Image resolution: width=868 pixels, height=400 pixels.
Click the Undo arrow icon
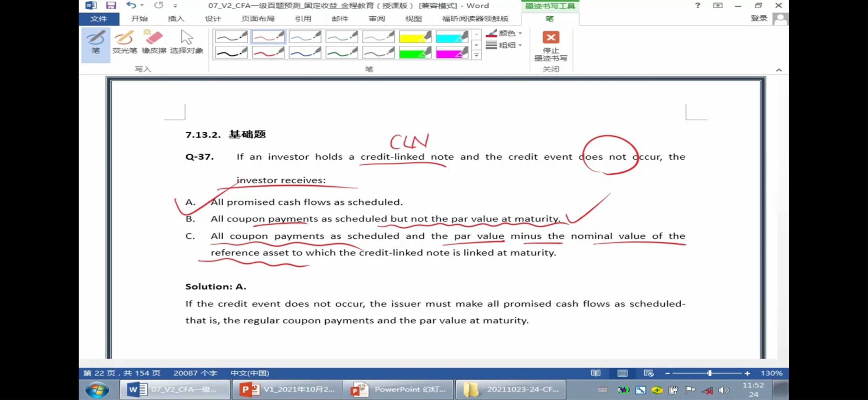pos(131,6)
